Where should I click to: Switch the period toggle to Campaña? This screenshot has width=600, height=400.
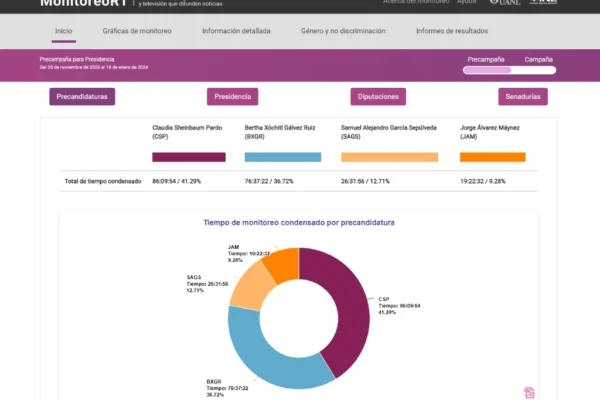[x=538, y=70]
